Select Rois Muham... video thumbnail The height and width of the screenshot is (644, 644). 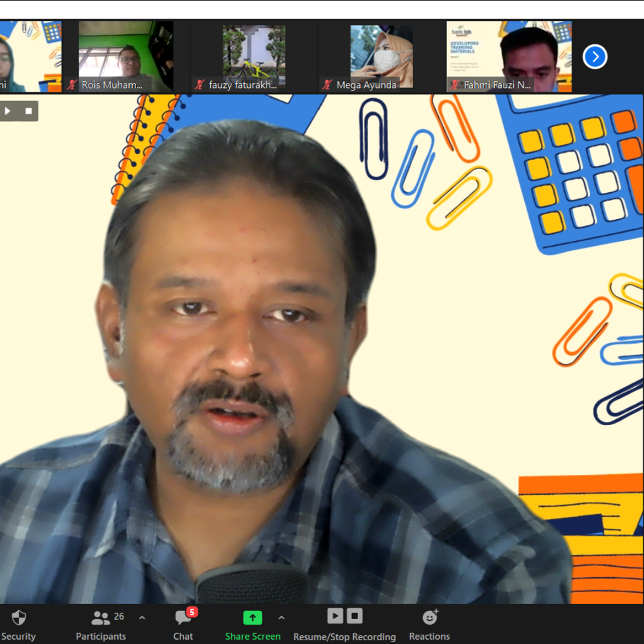pos(126,56)
